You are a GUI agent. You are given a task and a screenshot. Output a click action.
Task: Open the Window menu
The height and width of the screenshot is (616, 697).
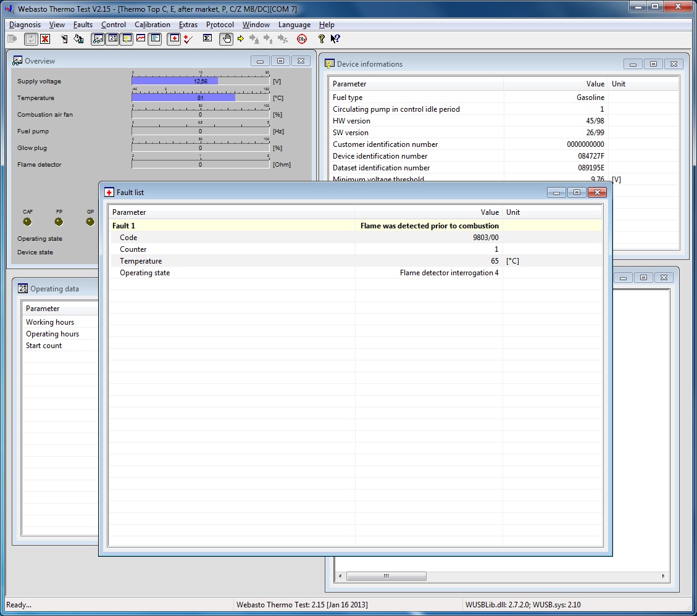(x=256, y=25)
